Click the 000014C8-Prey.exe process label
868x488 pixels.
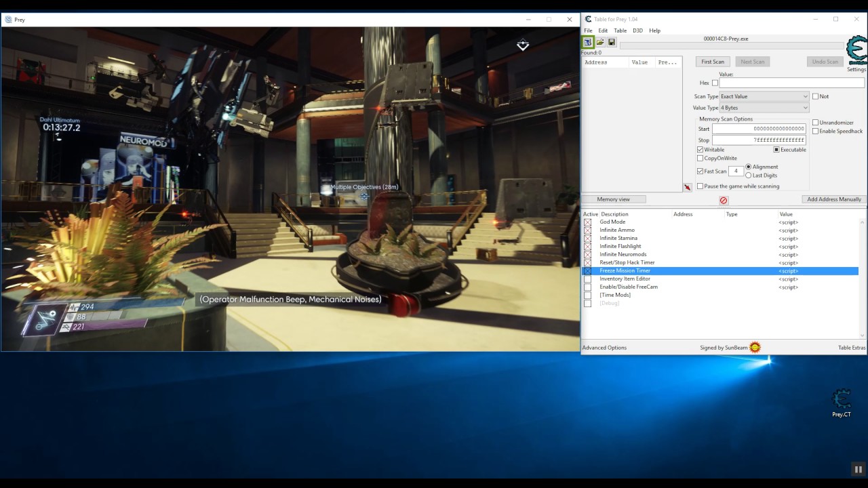point(726,39)
